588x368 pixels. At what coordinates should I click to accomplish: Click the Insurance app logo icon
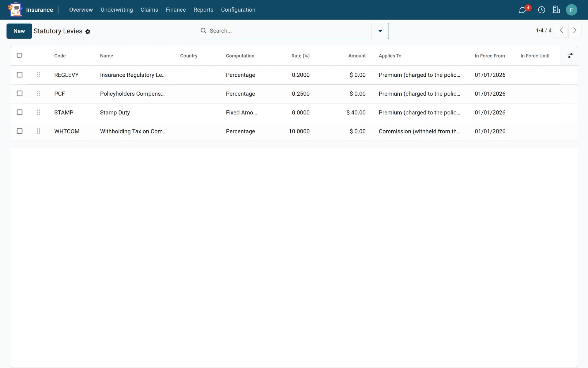pyautogui.click(x=15, y=10)
